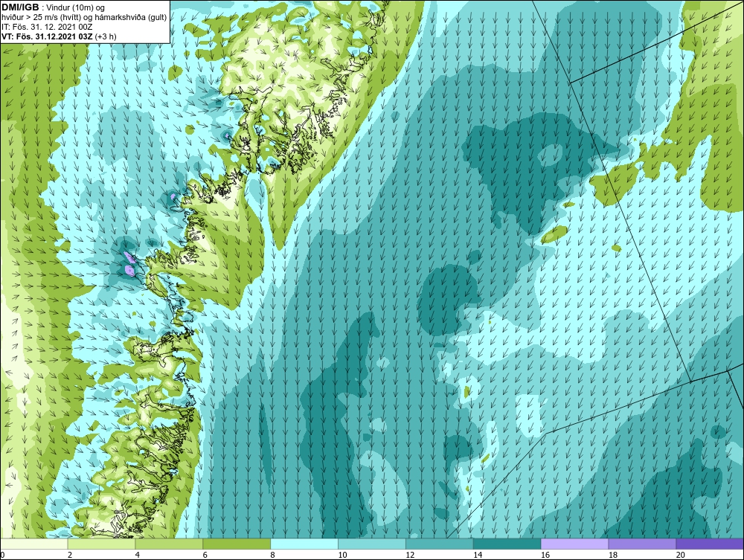The width and height of the screenshot is (744, 560).
Task: Click the 8-10 m/s pale cyan swatch
Action: point(304,544)
